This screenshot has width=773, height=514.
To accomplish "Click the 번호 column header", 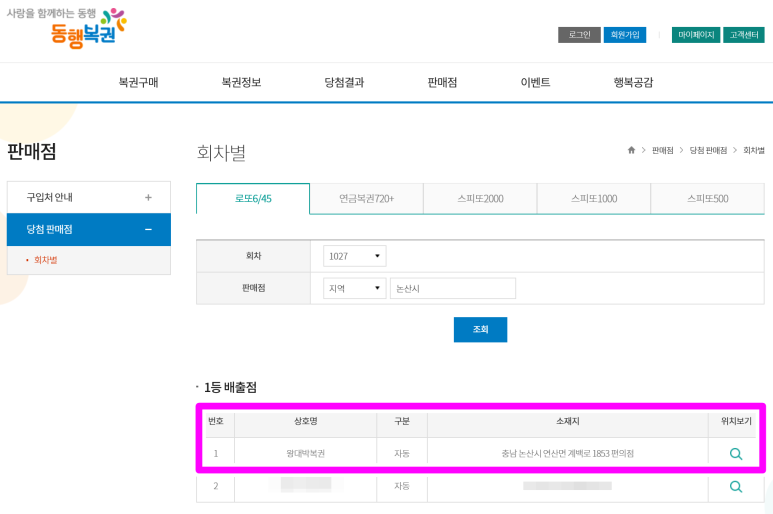I will [216, 421].
